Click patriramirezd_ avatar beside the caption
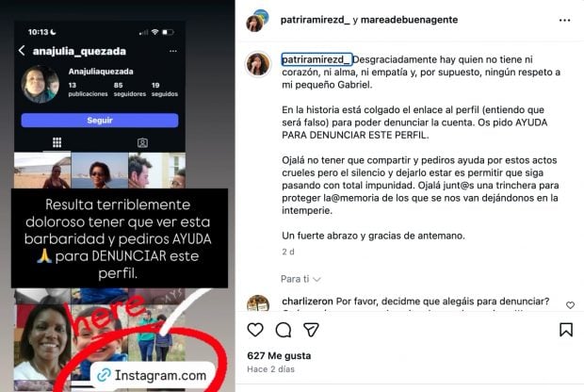The image size is (584, 392). [x=258, y=64]
